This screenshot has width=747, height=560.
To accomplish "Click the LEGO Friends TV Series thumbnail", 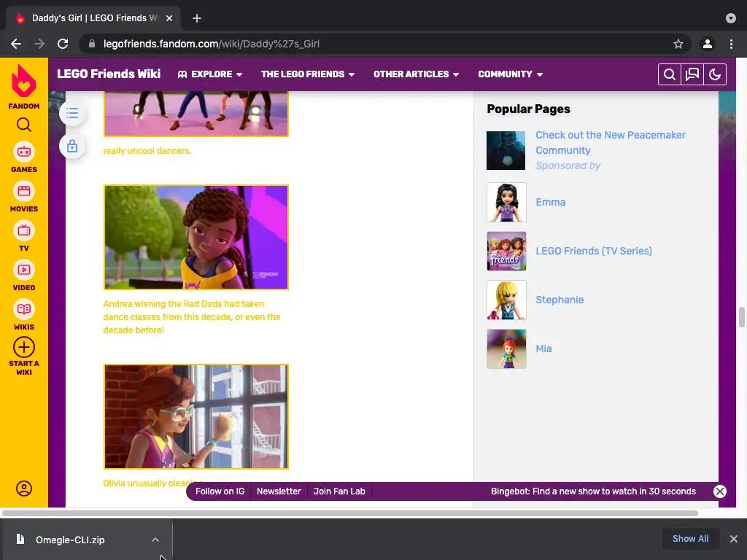I will click(x=506, y=251).
